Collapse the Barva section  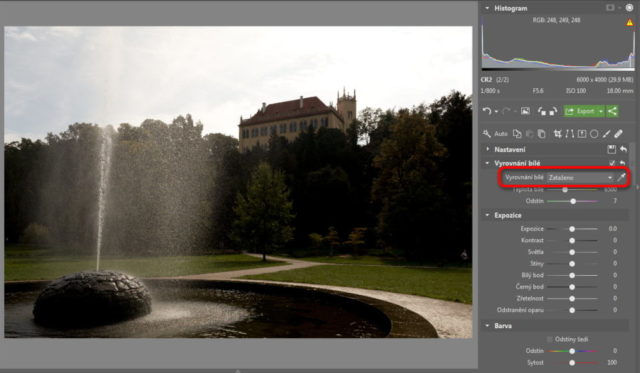pyautogui.click(x=487, y=326)
